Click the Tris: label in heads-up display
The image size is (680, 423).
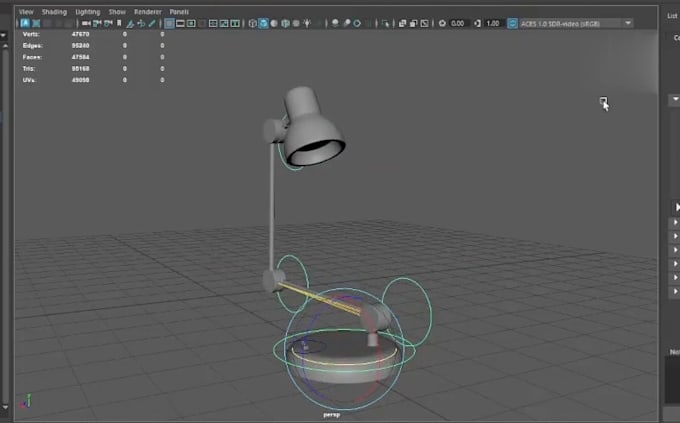[29, 69]
